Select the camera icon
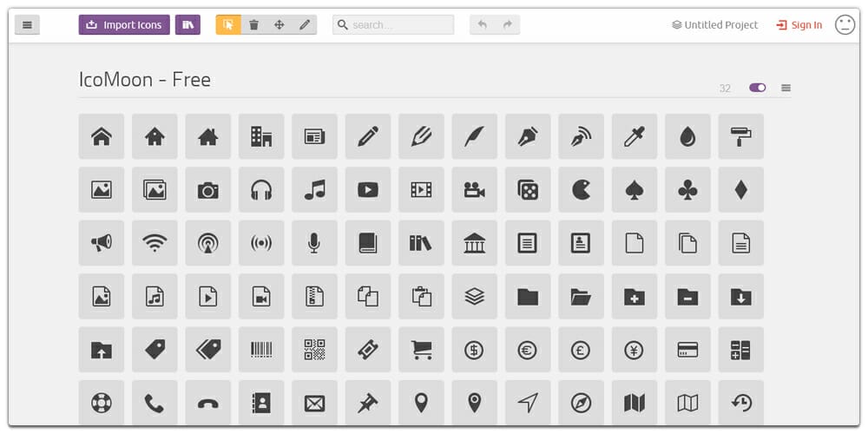Image resolution: width=868 pixels, height=434 pixels. pyautogui.click(x=208, y=190)
